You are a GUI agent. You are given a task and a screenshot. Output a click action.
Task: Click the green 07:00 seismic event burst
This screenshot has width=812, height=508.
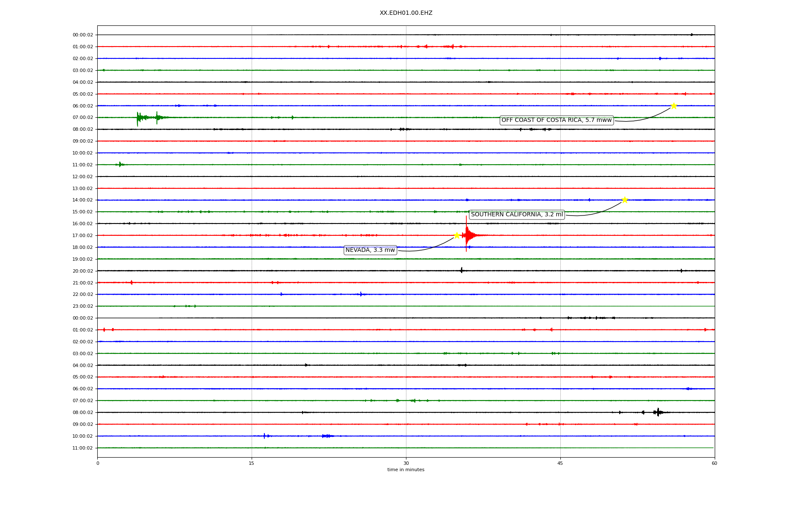coord(138,118)
